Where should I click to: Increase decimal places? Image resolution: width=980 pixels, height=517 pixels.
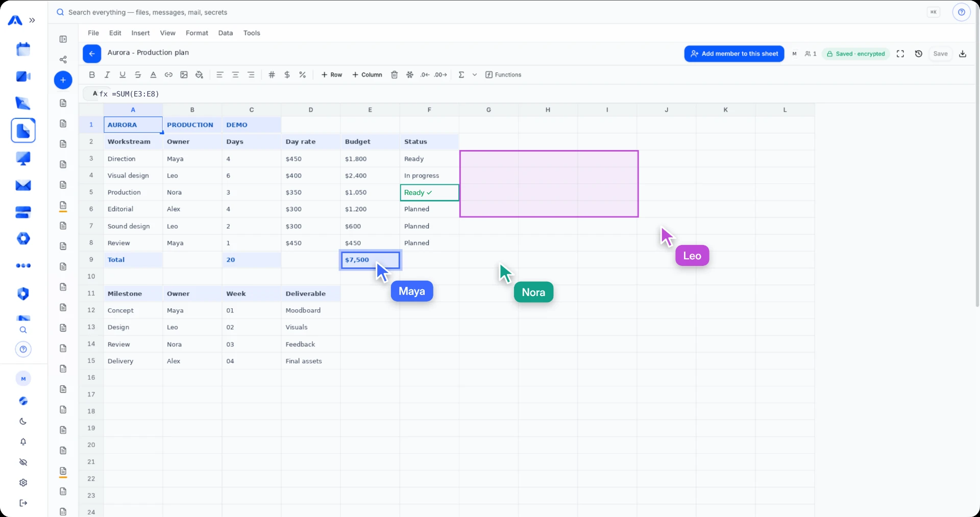440,75
